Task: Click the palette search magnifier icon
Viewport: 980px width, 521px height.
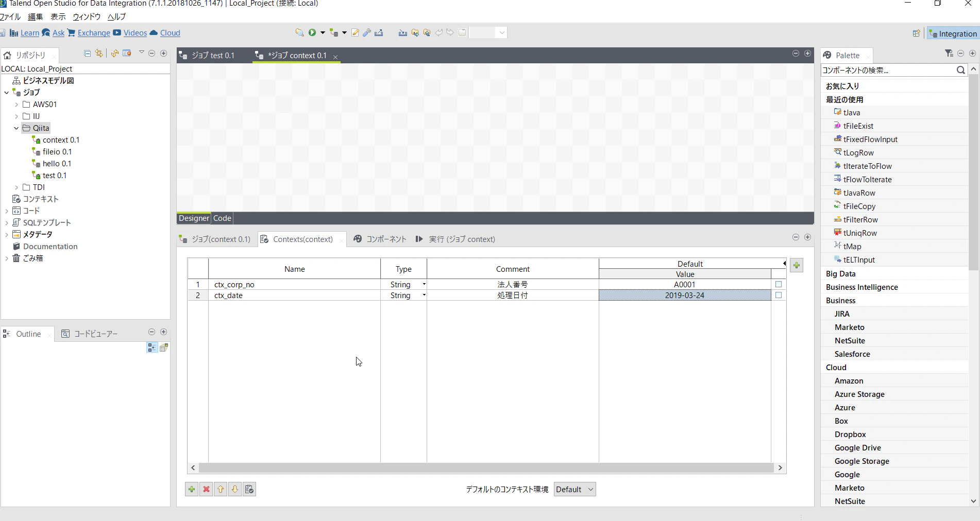Action: pyautogui.click(x=960, y=70)
